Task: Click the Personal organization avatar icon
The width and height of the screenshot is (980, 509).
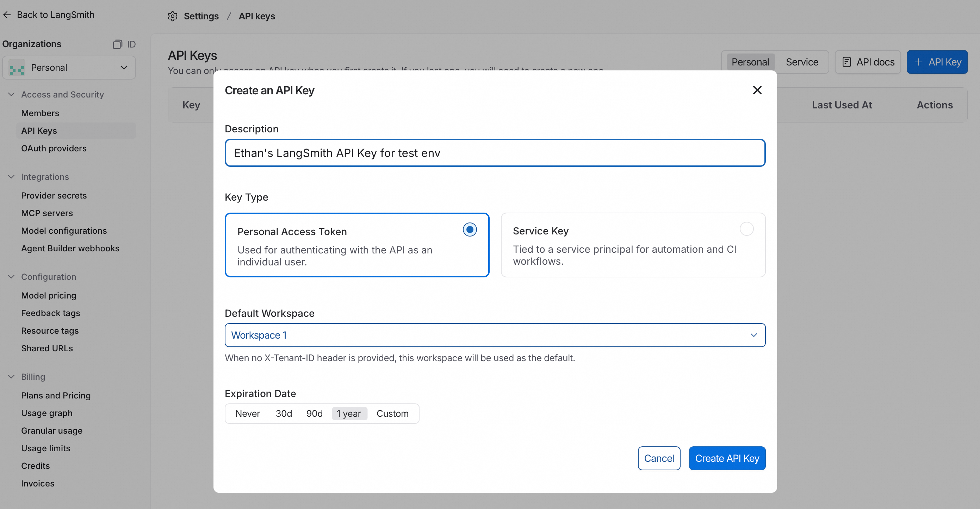Action: coord(17,68)
